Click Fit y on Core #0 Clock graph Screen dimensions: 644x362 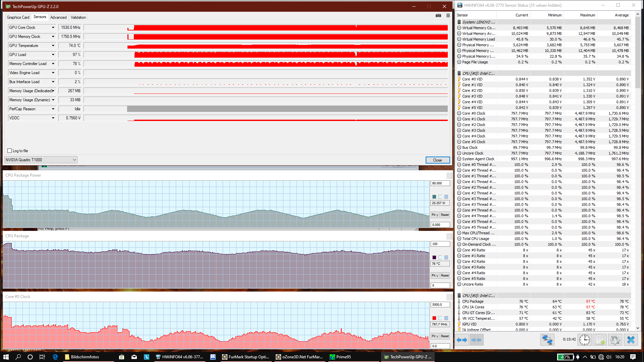435,336
